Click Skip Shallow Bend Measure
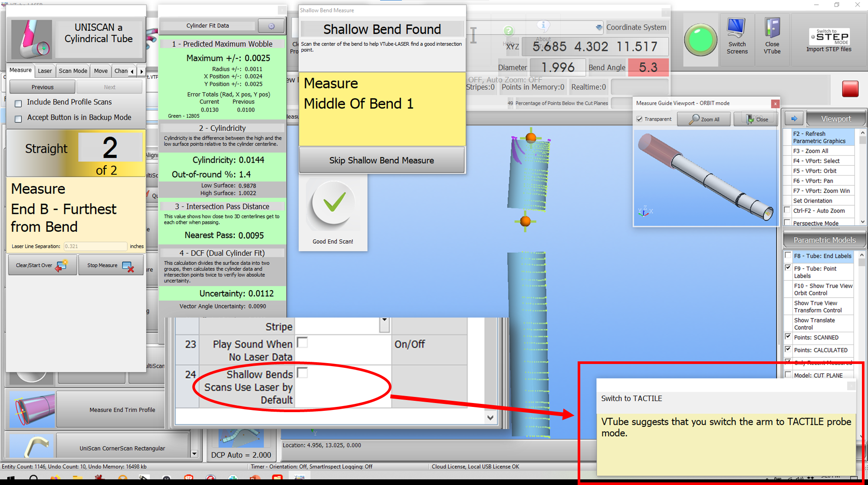Image resolution: width=868 pixels, height=485 pixels. [381, 161]
